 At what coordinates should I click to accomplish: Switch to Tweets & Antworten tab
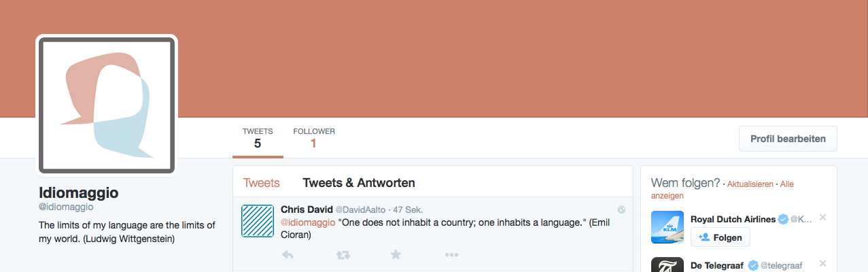pos(359,183)
